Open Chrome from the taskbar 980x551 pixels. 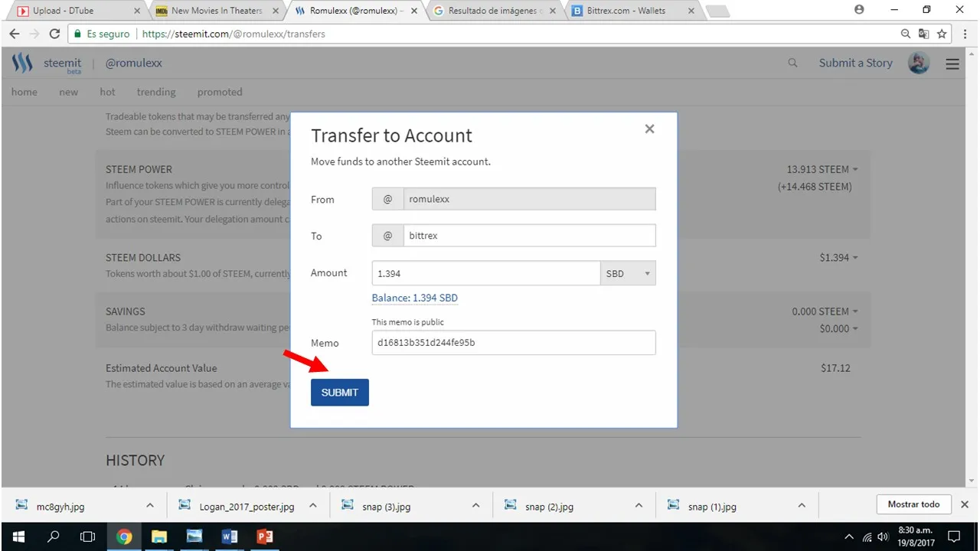[124, 536]
